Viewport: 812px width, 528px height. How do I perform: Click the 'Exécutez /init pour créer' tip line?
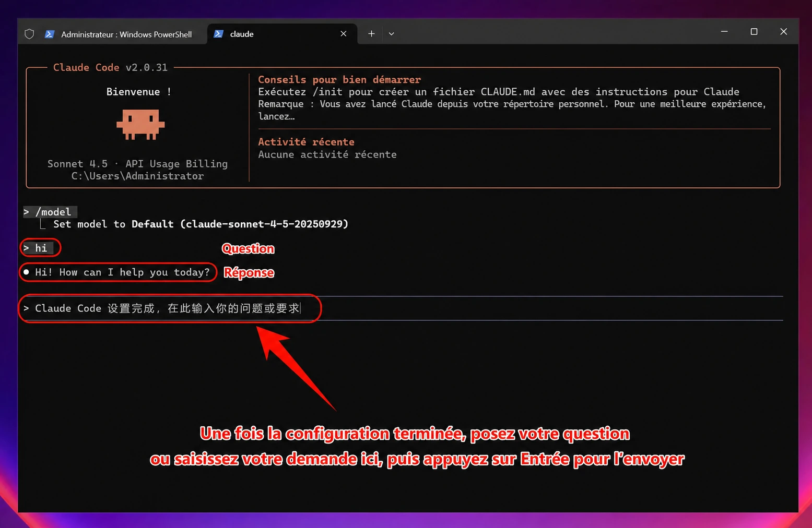pyautogui.click(x=499, y=92)
